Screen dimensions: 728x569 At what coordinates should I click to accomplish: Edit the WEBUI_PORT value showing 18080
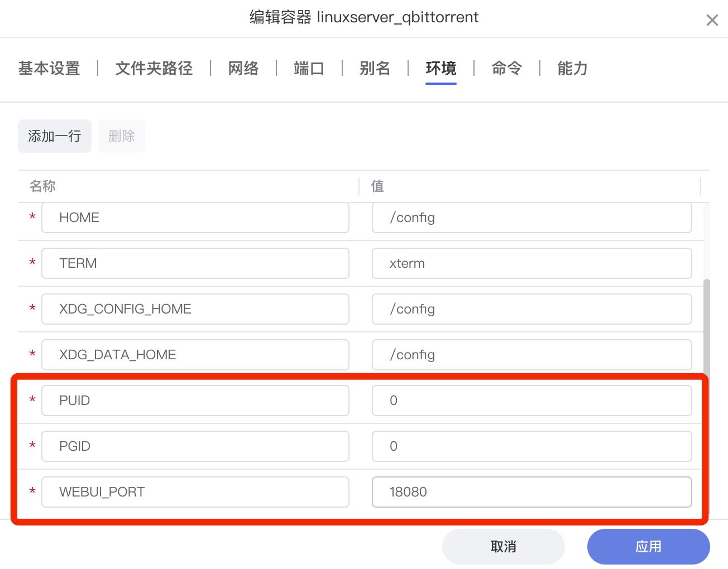530,492
